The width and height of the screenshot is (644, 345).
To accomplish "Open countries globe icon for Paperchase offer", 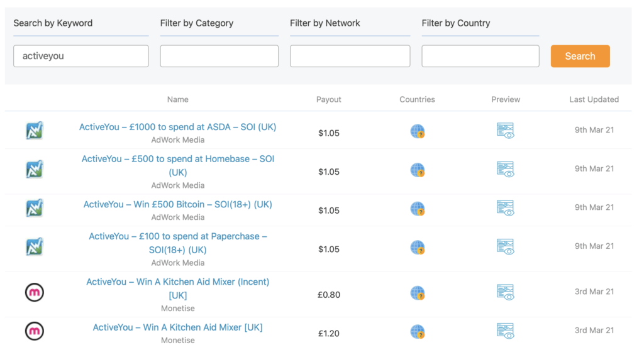I will pos(418,248).
